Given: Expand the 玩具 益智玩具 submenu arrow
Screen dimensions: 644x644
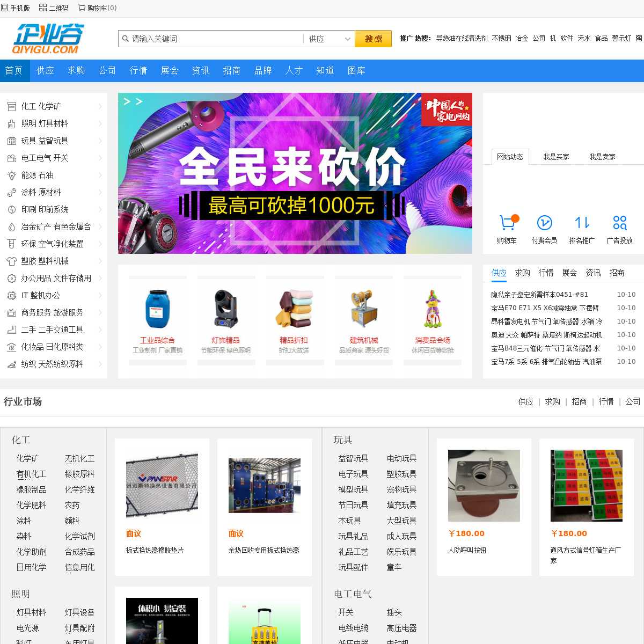Looking at the screenshot, I should [100, 141].
